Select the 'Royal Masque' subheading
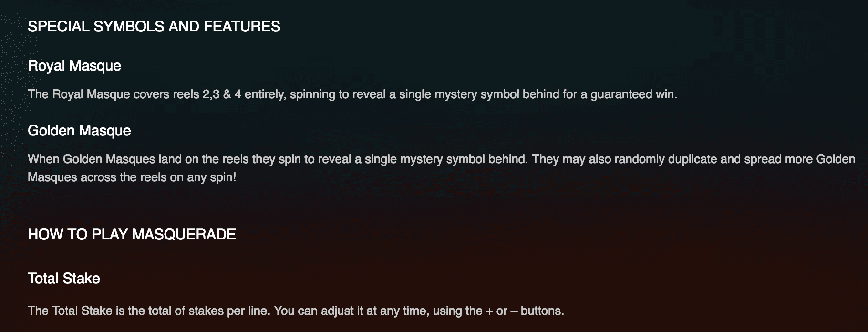 [x=74, y=66]
